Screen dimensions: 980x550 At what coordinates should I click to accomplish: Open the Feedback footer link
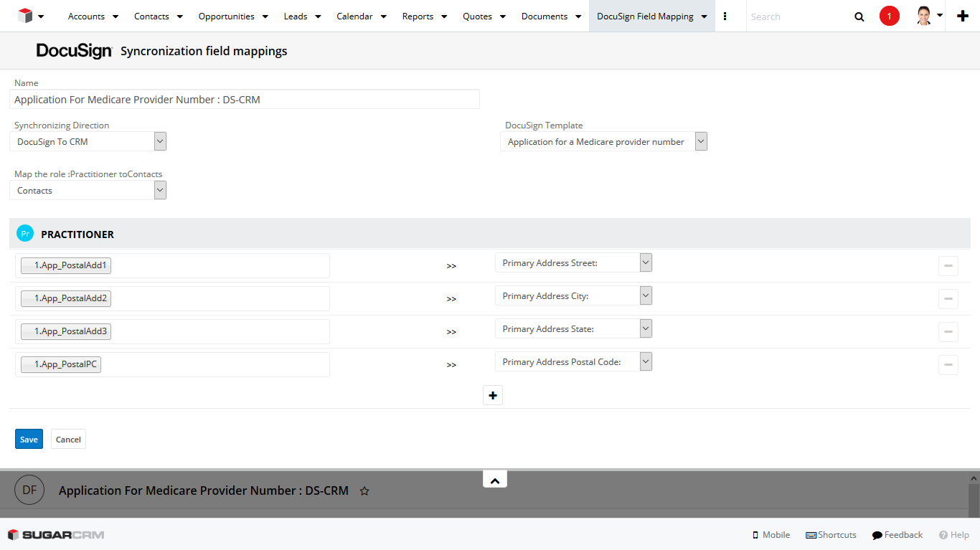(x=897, y=535)
